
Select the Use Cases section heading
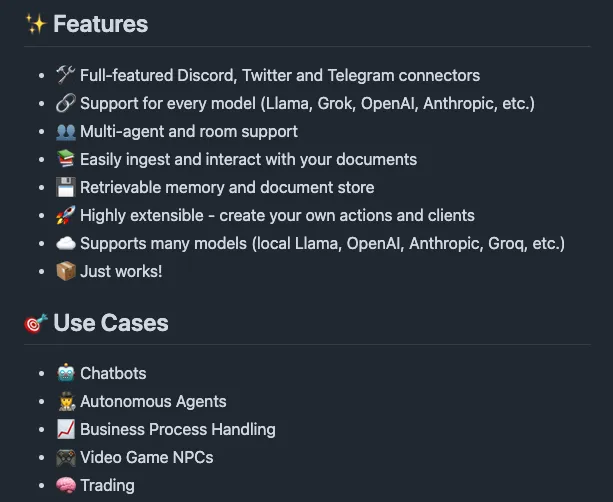click(x=111, y=323)
